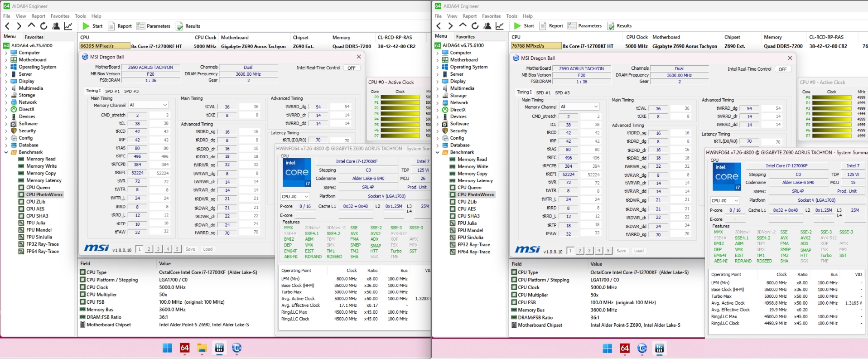Screen dimensions: 868x359
Task: Toggle Intel Real-Time Control OFF in left window
Action: 352,68
